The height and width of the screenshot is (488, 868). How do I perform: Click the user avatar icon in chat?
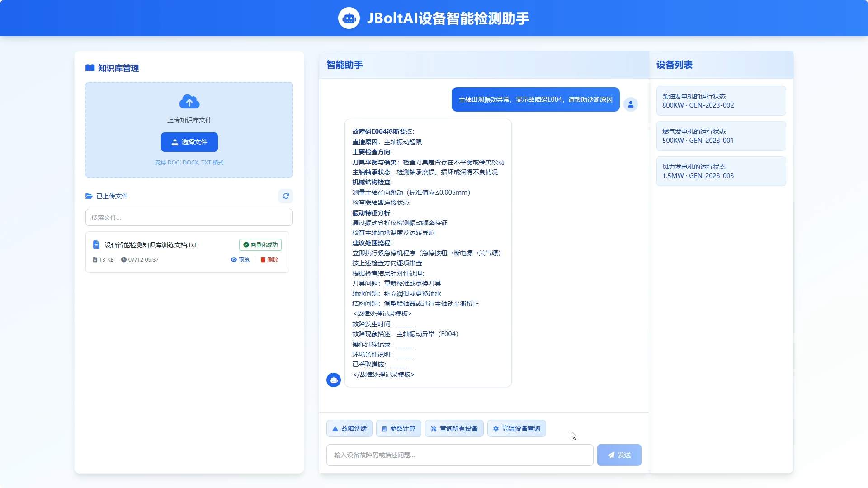(630, 104)
